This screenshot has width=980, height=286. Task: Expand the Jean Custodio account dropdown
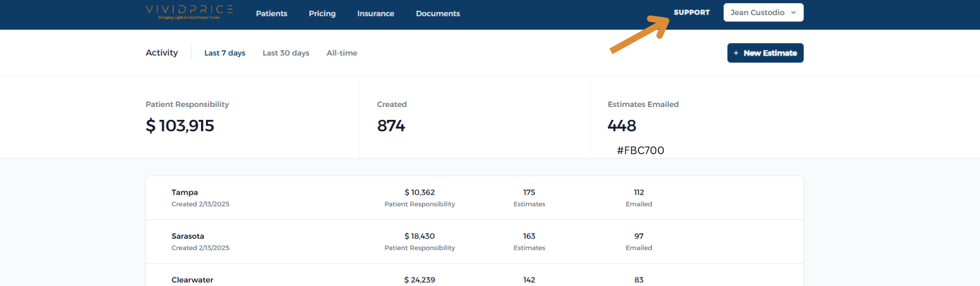point(763,12)
